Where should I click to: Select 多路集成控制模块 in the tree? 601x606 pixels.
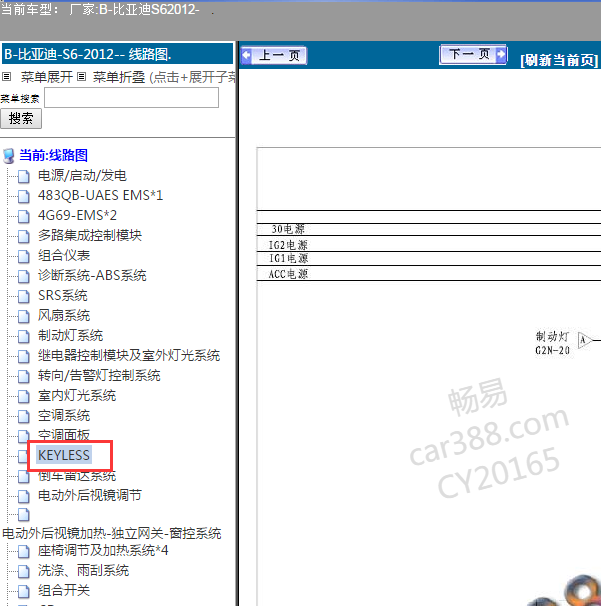(x=90, y=235)
